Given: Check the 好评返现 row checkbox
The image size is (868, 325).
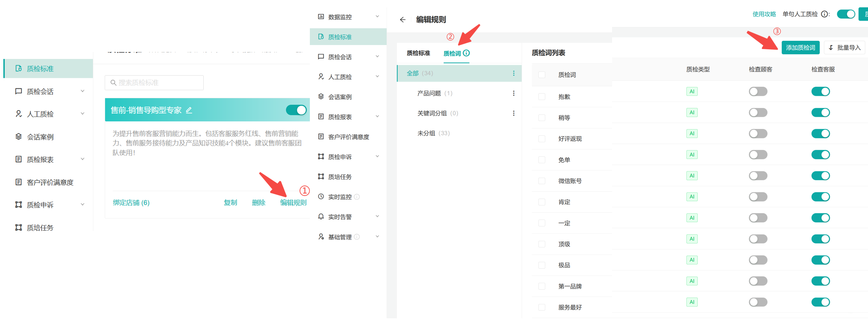Looking at the screenshot, I should 541,139.
